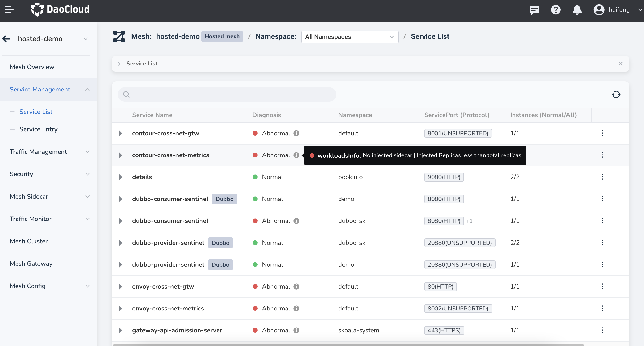Open info icon for contour-cross-net-metrics diagnosis

[x=296, y=155]
